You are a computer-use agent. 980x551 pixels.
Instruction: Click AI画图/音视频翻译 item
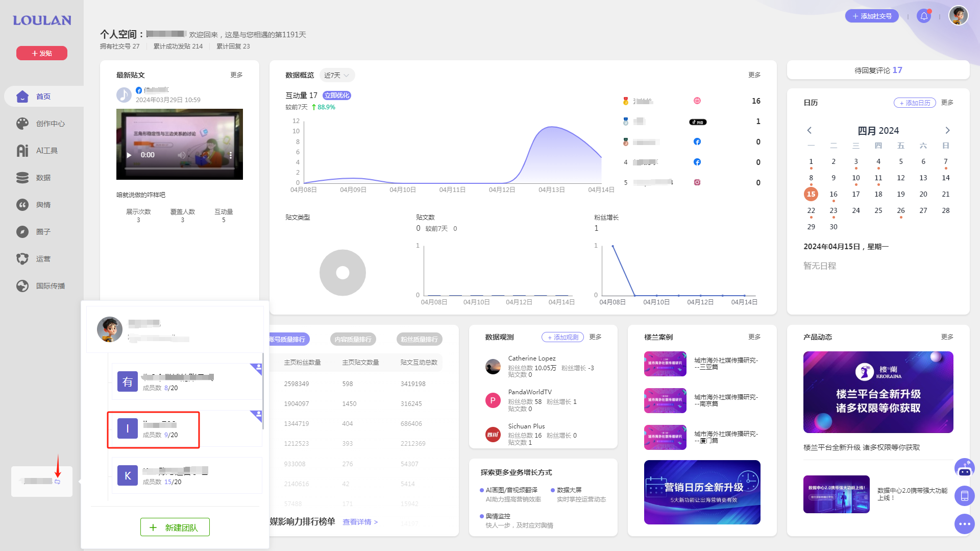511,490
